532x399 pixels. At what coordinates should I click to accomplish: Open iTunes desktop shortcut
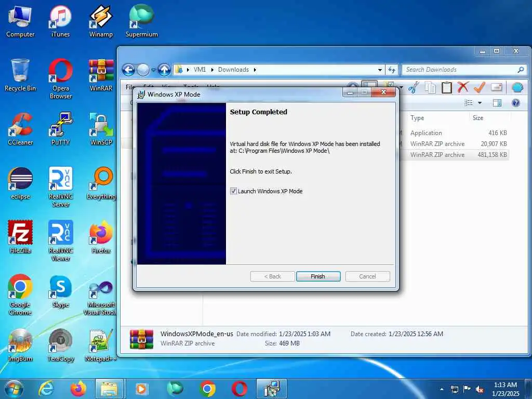coord(60,21)
